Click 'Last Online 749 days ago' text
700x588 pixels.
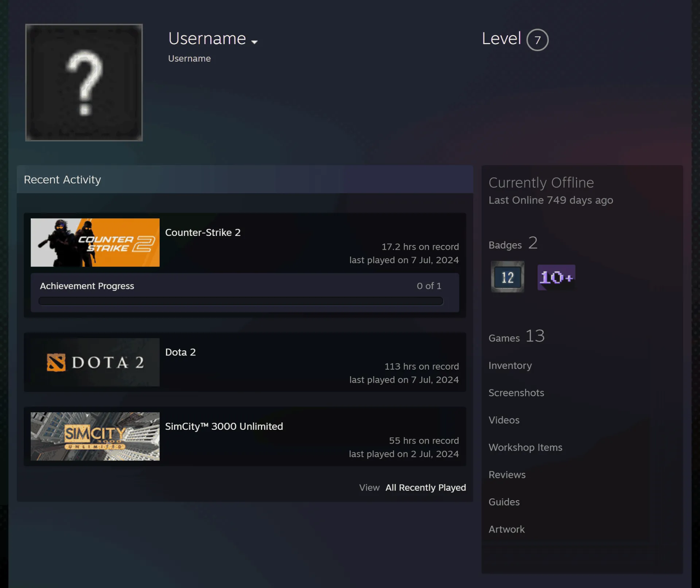point(551,200)
